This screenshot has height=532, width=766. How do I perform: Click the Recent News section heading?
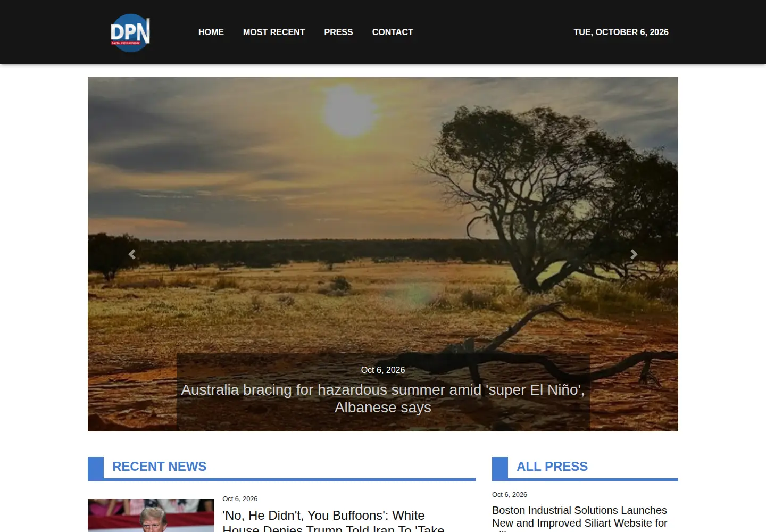[x=160, y=467]
